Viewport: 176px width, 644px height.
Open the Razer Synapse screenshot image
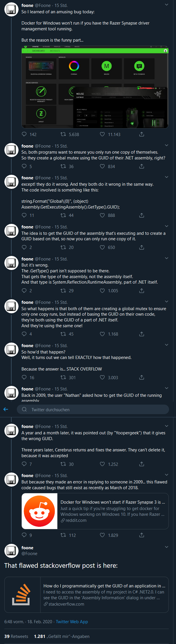(95, 87)
